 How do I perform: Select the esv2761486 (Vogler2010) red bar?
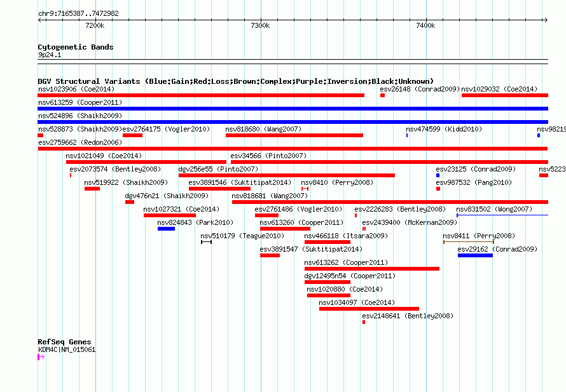266,215
